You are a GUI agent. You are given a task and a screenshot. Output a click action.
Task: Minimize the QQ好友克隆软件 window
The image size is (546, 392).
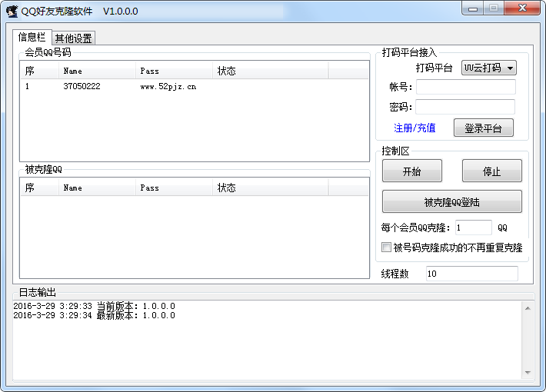(x=473, y=8)
